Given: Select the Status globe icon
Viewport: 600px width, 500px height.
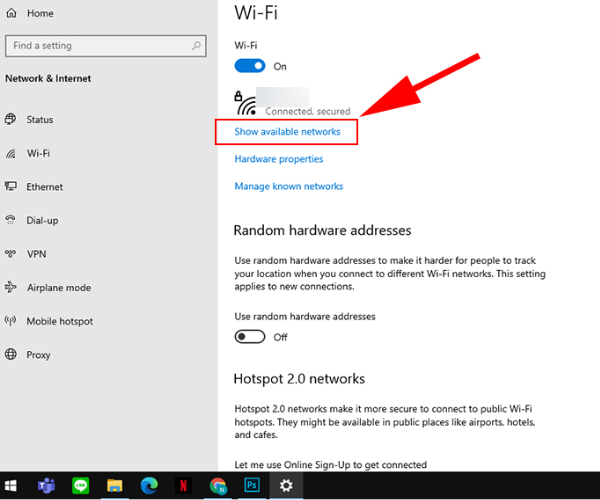Looking at the screenshot, I should (x=10, y=119).
